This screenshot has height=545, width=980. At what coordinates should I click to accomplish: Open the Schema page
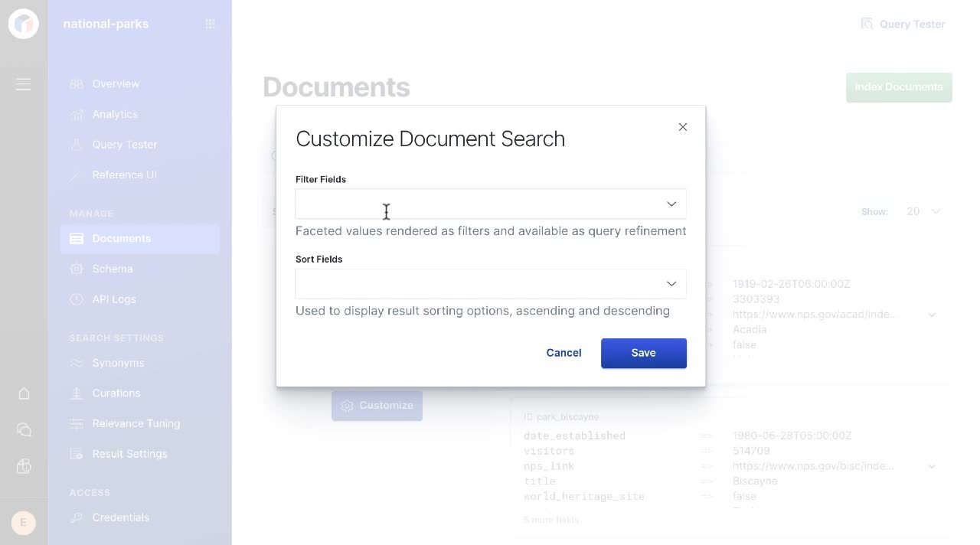coord(113,269)
